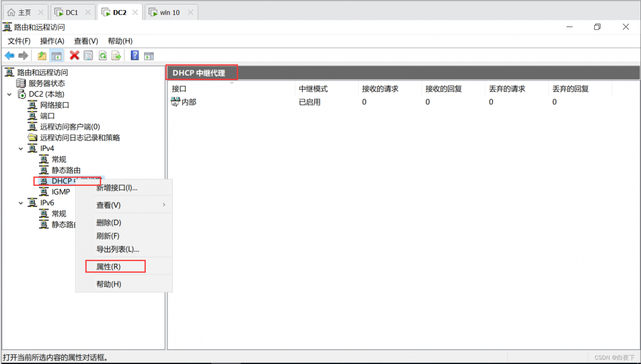Viewport: 641px width, 364px height.
Task: Click the IGMP node icon in the tree
Action: [x=44, y=192]
